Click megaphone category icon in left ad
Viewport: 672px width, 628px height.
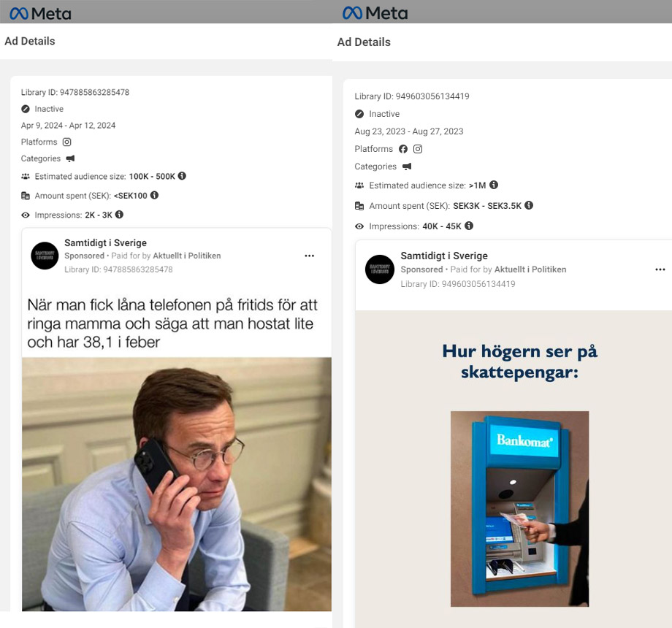tap(70, 158)
